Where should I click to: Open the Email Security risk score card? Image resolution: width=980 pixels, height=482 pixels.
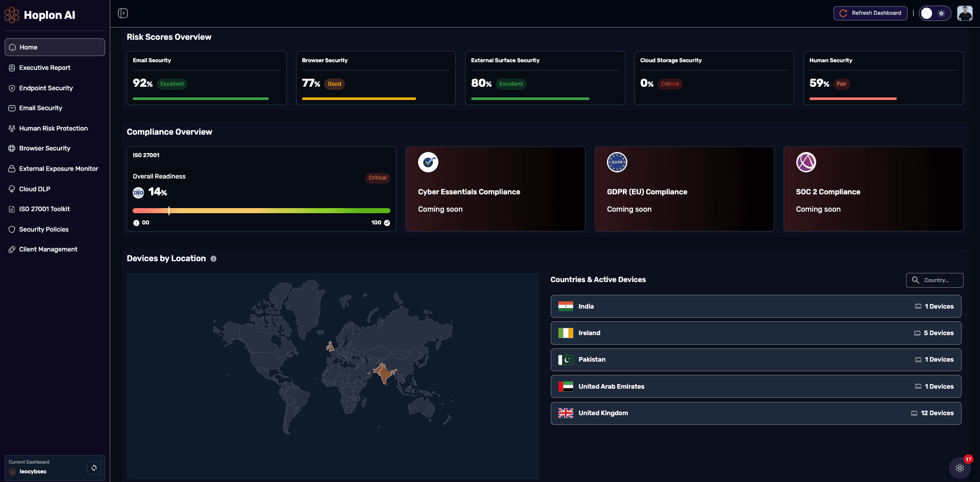[x=206, y=78]
